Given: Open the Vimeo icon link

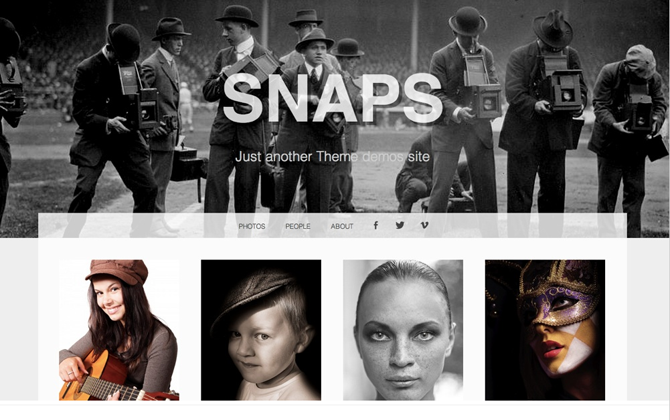Looking at the screenshot, I should click(424, 225).
